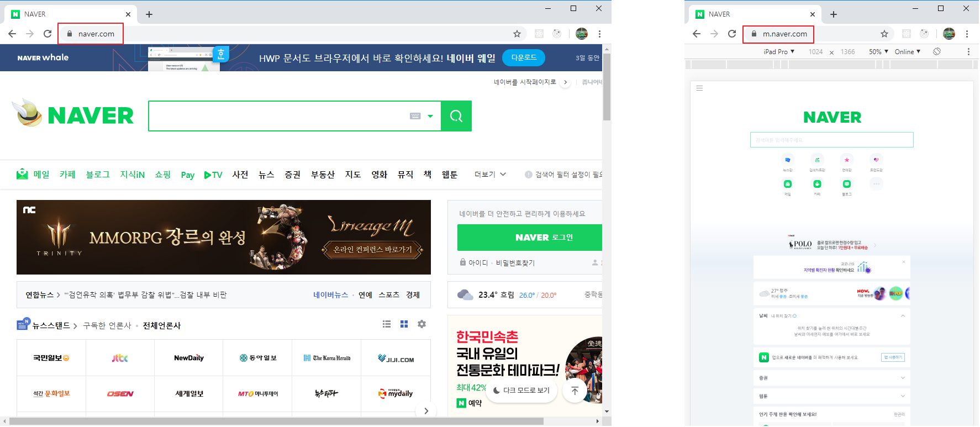Open the 카페 icon on mobile Naver
The image size is (980, 427).
817,184
